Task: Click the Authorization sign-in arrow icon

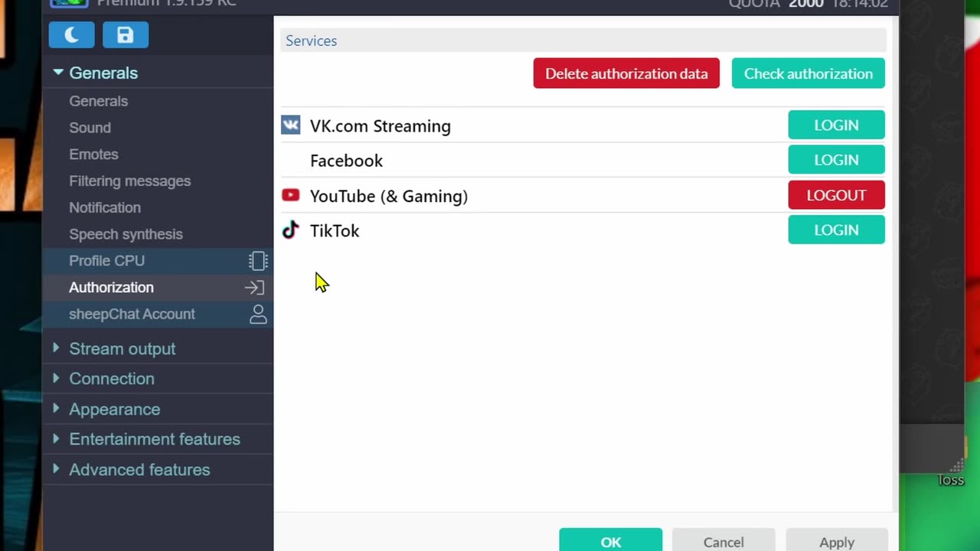Action: [254, 288]
